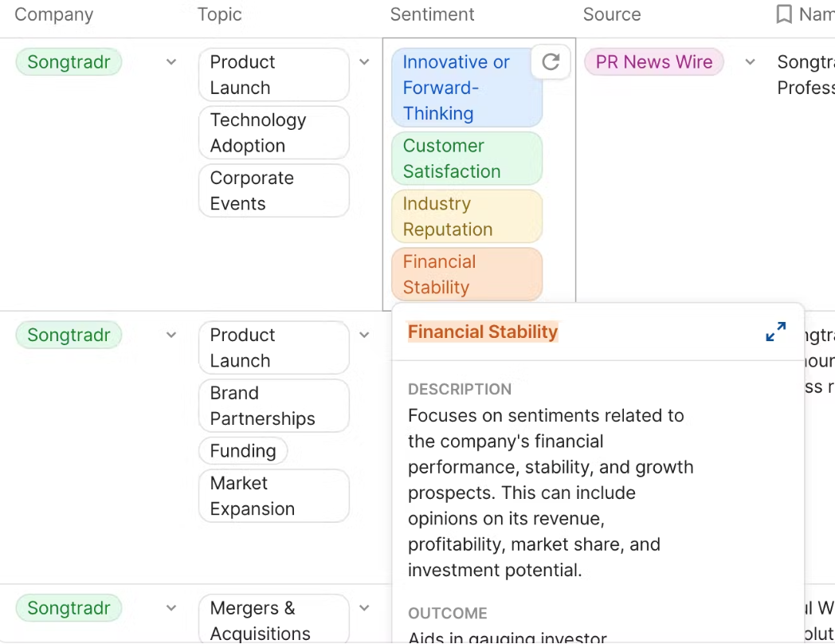Expand the Financial Stability popup to full view

coord(775,332)
